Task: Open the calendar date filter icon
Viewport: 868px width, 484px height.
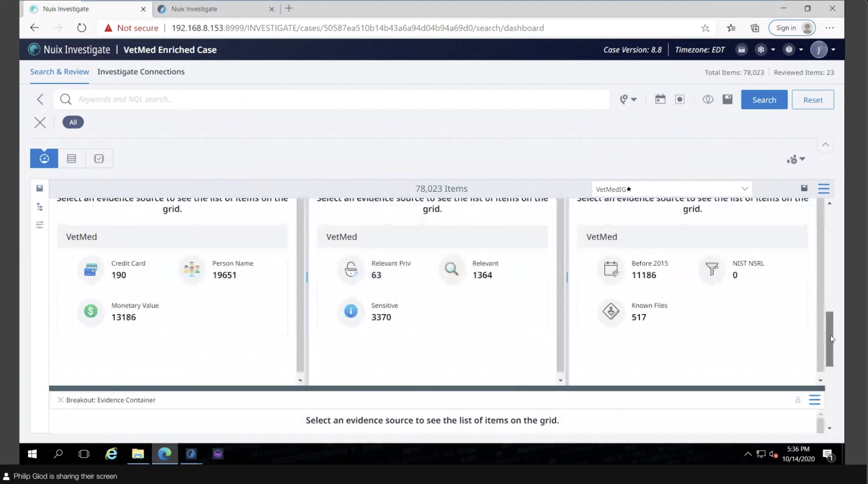Action: (x=660, y=99)
